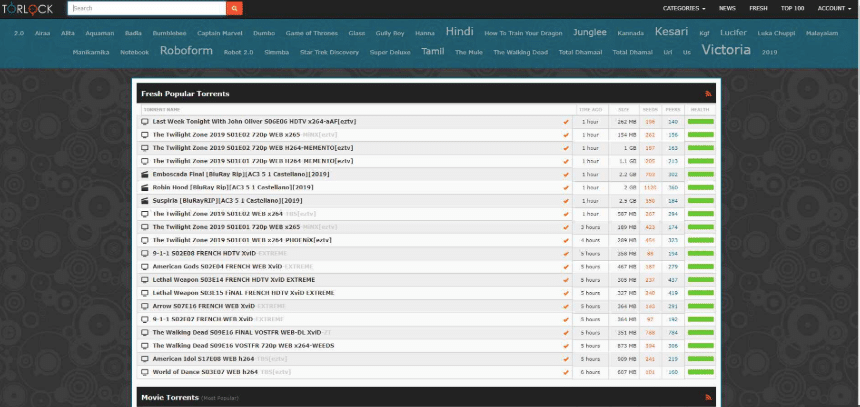Click the Seeds column header
This screenshot has width=860, height=407.
point(650,110)
